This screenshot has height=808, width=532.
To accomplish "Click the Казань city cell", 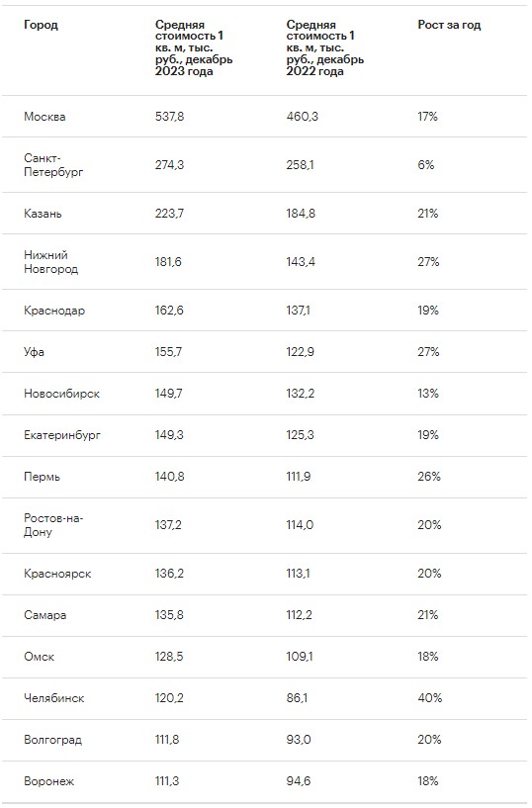I will pyautogui.click(x=43, y=214).
